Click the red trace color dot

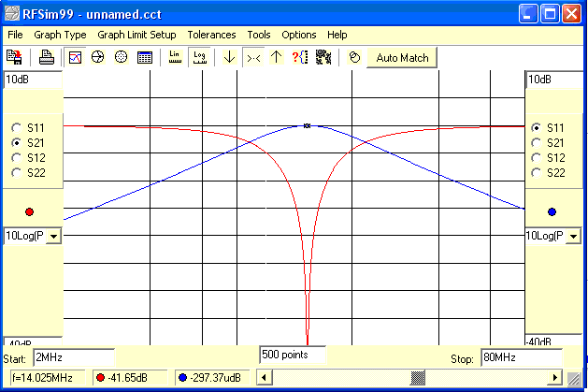(x=29, y=212)
